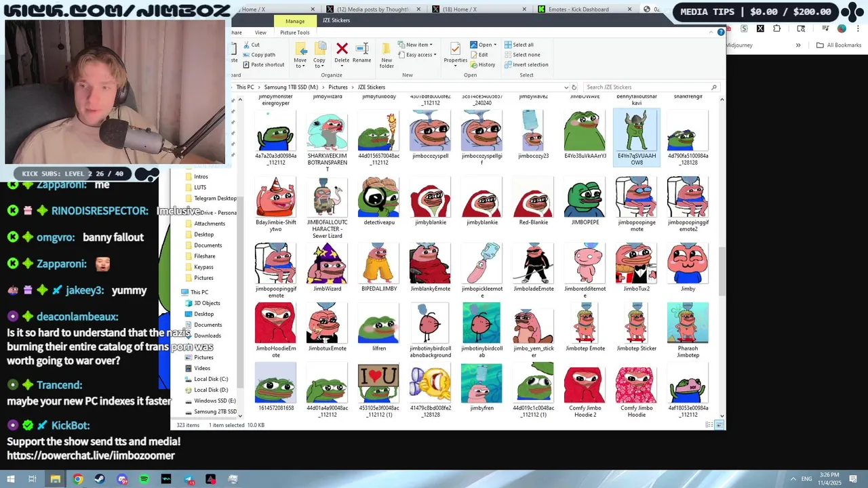Screen dimensions: 868x488
Task: Select LUTS in the navigation pane
Action: coord(200,187)
